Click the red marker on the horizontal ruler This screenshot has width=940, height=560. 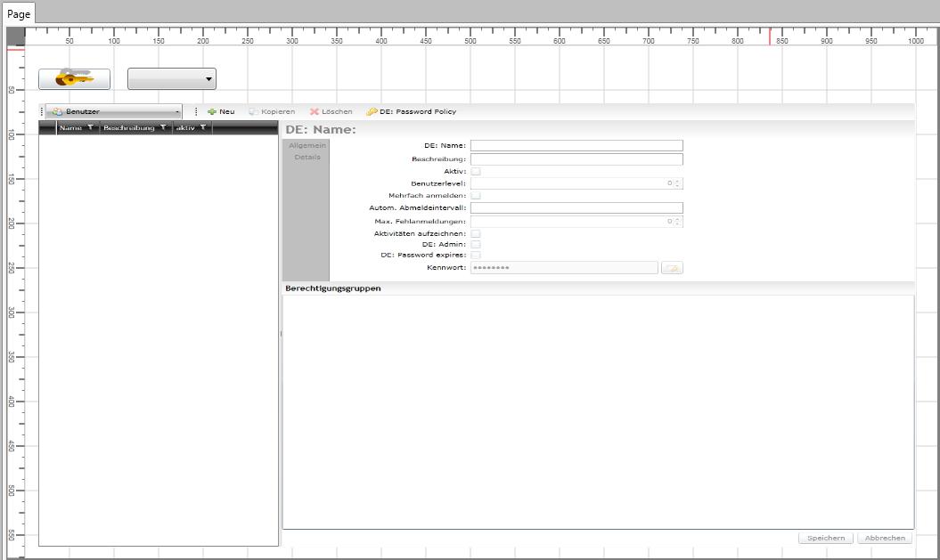coord(770,37)
